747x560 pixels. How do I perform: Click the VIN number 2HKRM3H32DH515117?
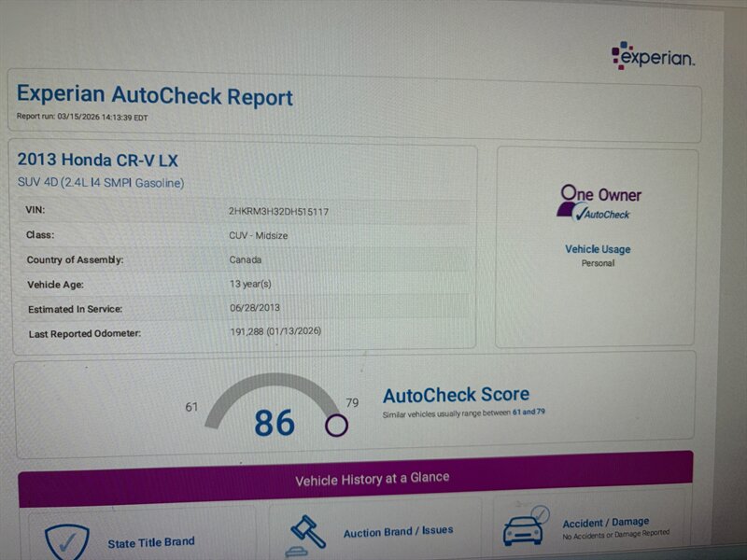click(278, 212)
